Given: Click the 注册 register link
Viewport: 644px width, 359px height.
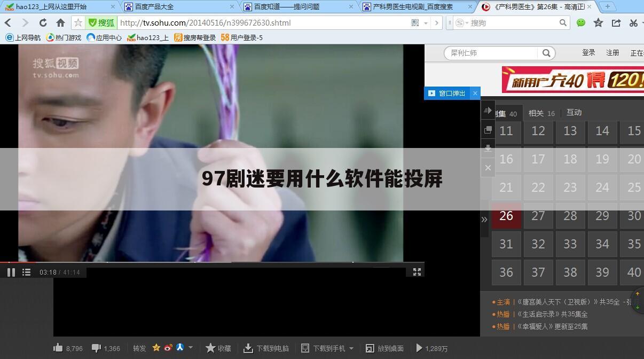Looking at the screenshot, I should (x=612, y=52).
